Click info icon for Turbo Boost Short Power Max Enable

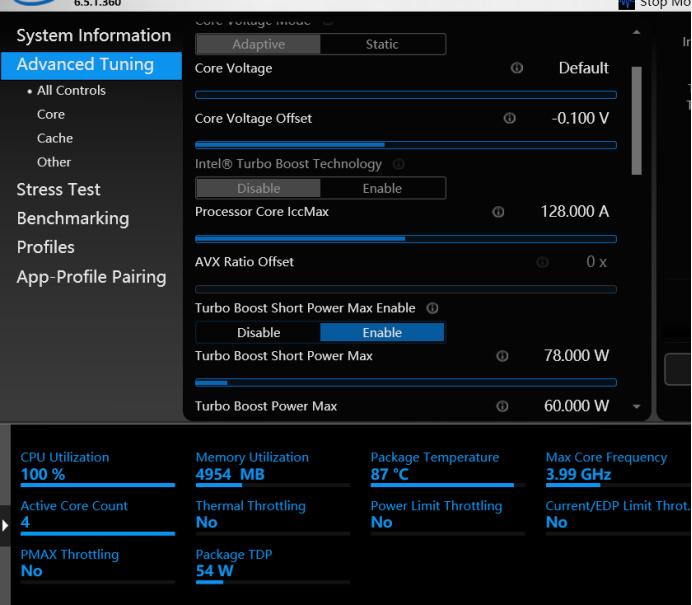432,308
